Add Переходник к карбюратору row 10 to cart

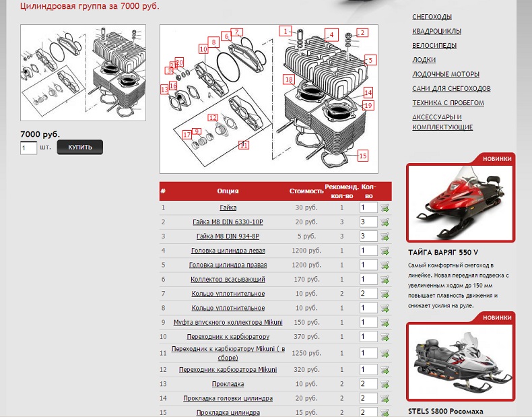pyautogui.click(x=385, y=337)
